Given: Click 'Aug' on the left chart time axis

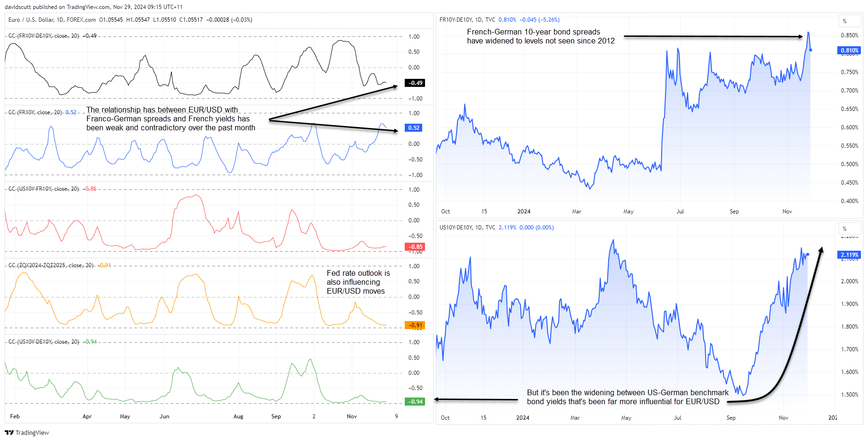Looking at the screenshot, I should pos(238,416).
